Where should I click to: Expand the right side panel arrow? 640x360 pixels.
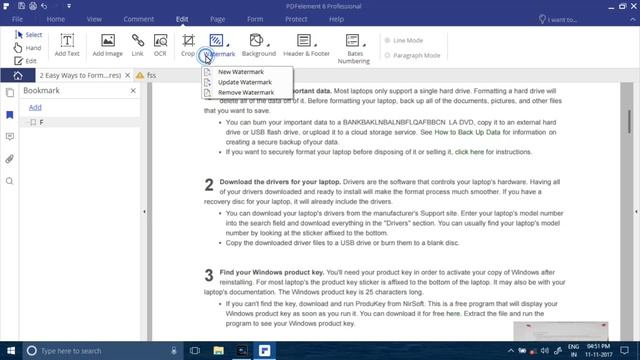[636, 212]
